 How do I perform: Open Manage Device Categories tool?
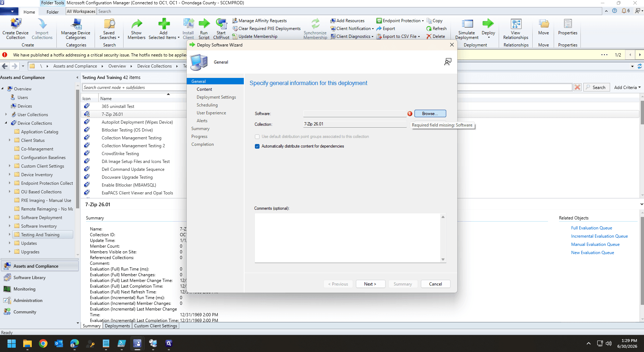(x=76, y=29)
